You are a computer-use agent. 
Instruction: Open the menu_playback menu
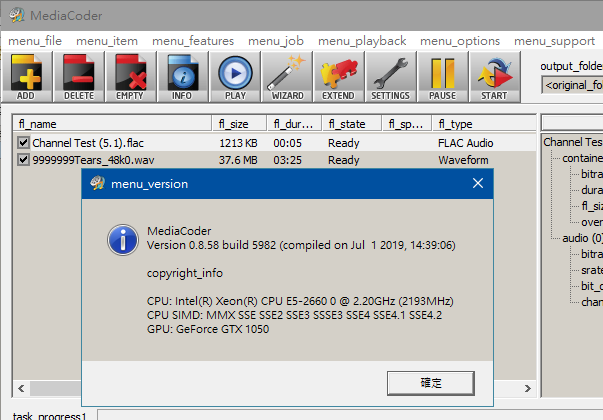[362, 41]
